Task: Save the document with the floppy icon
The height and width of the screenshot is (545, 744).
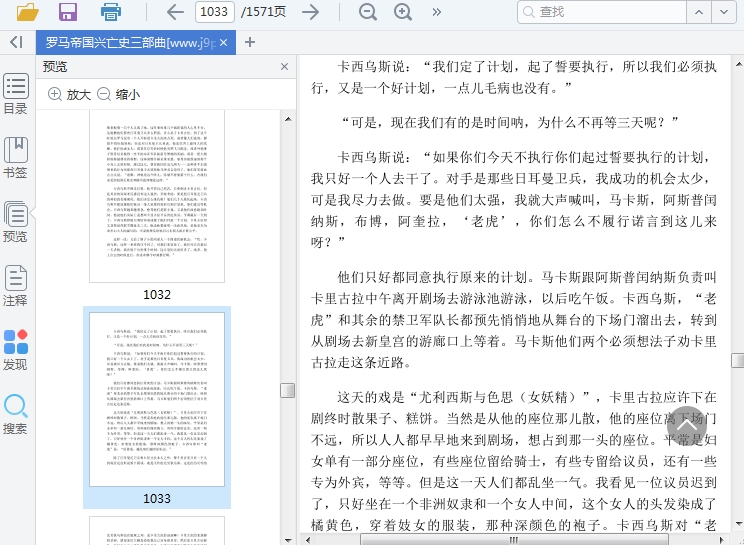Action: pyautogui.click(x=68, y=12)
